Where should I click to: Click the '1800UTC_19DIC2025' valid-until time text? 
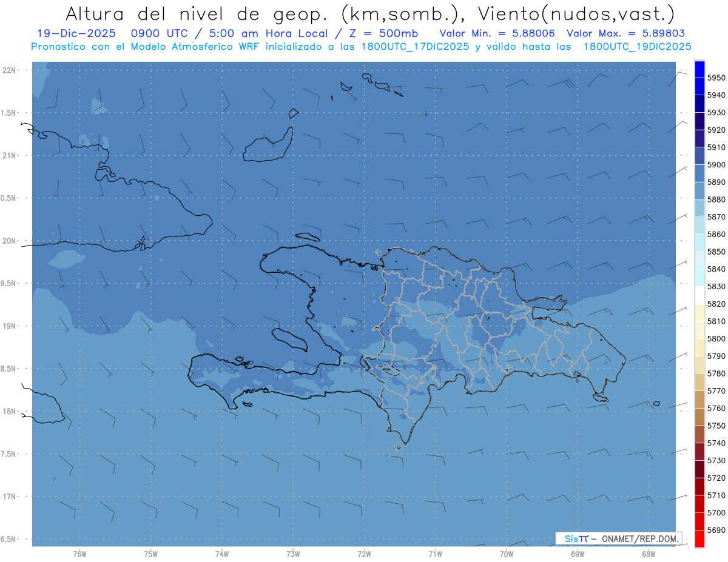coord(637,46)
